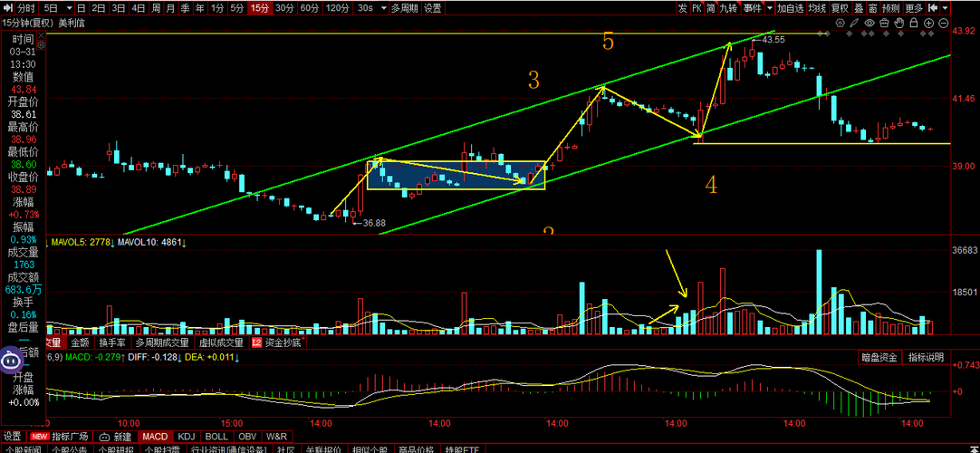Viewport: 980px width, 453px height.
Task: Select the 季 quarterly period
Action: tap(186, 8)
